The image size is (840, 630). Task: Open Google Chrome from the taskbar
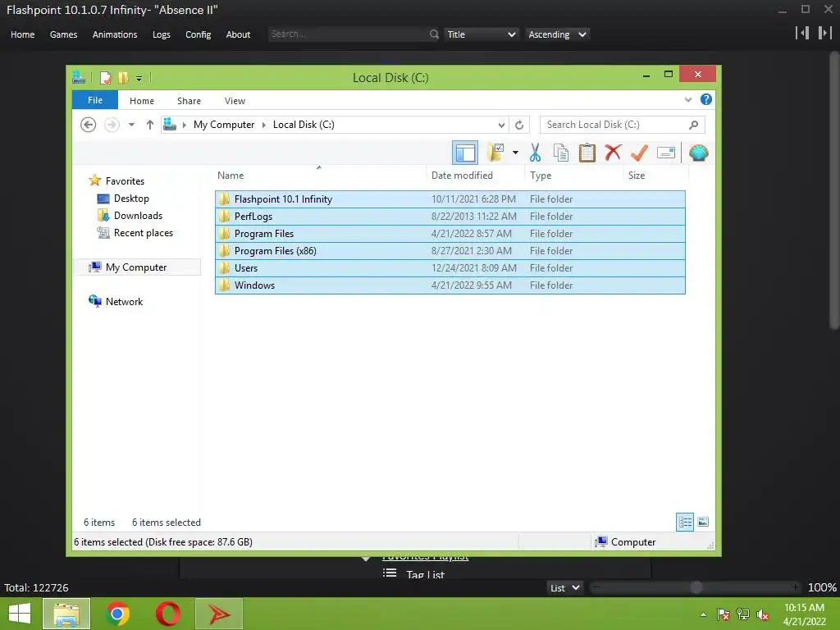(117, 614)
